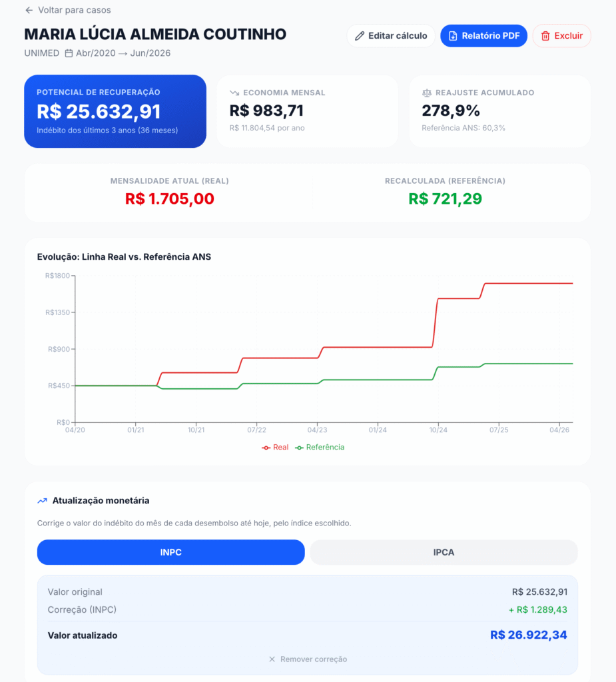616x682 pixels.
Task: Click the Valor original amount R$ 25.632,91
Action: pos(539,592)
